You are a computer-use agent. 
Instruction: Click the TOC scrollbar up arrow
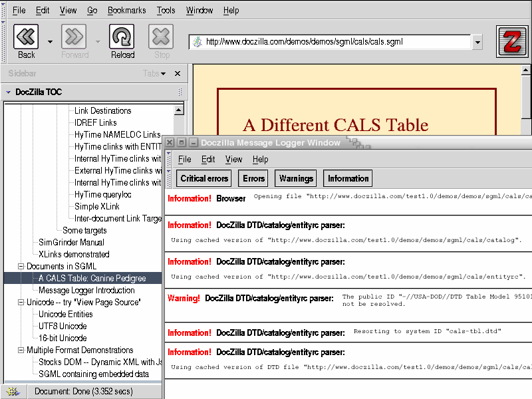pyautogui.click(x=179, y=110)
